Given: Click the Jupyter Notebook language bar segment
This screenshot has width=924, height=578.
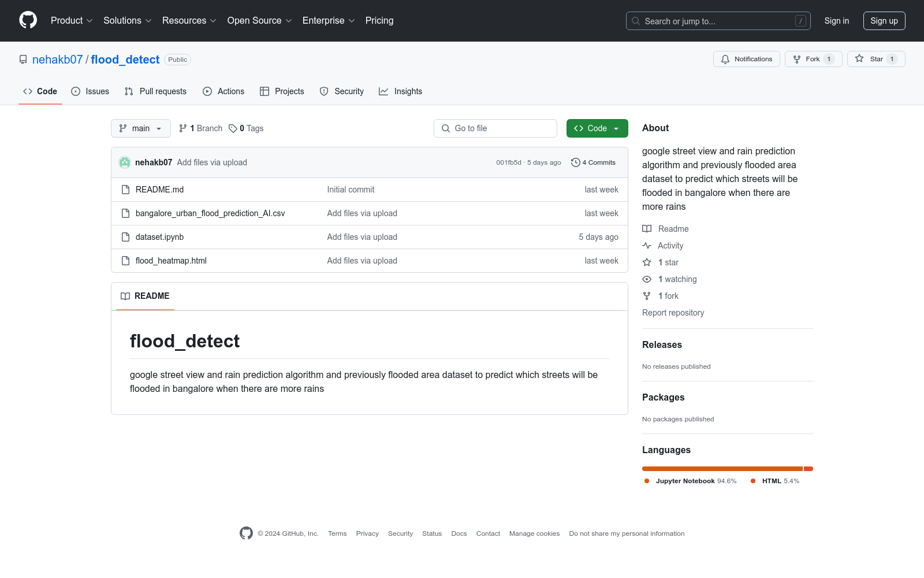Looking at the screenshot, I should [722, 469].
